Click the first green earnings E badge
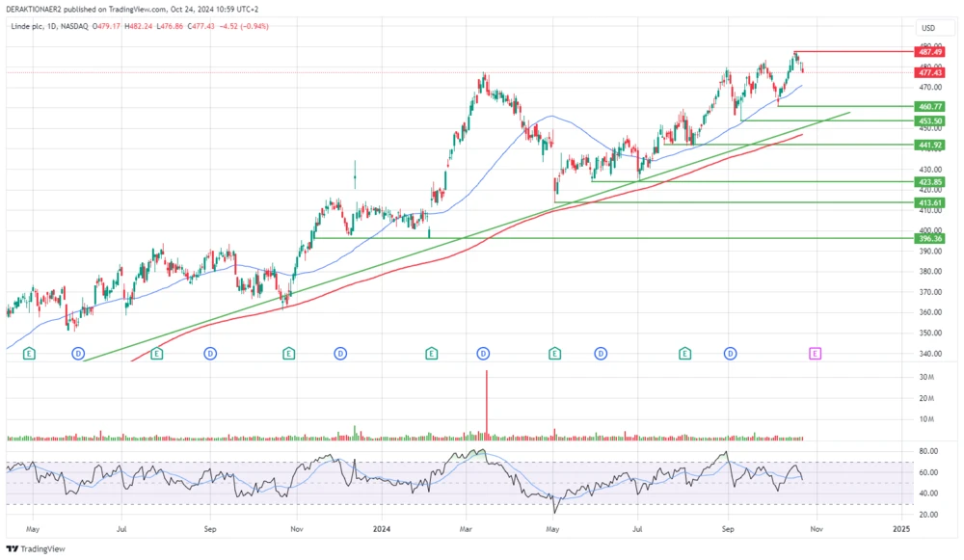The width and height of the screenshot is (964, 560). [x=29, y=354]
